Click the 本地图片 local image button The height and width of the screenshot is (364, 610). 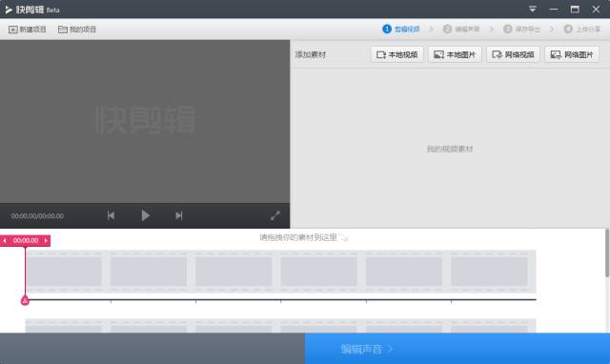(455, 54)
